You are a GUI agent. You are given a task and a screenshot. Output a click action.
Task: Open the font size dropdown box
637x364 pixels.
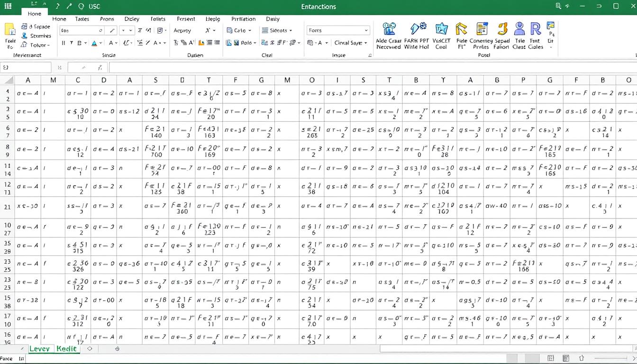pos(127,30)
